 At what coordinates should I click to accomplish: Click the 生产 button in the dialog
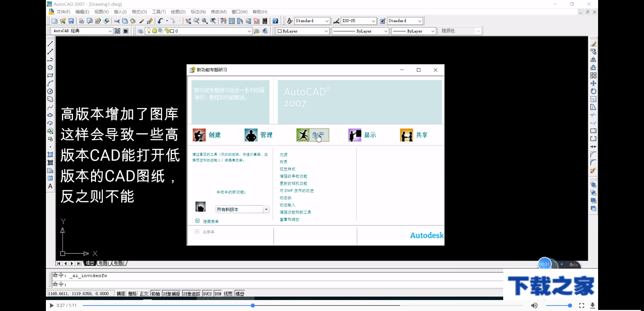click(313, 135)
